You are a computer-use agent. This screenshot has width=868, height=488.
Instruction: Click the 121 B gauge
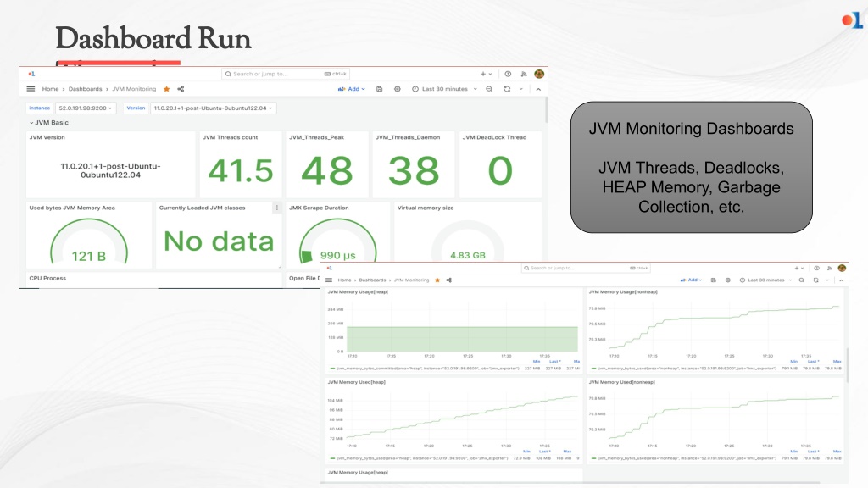pos(88,241)
